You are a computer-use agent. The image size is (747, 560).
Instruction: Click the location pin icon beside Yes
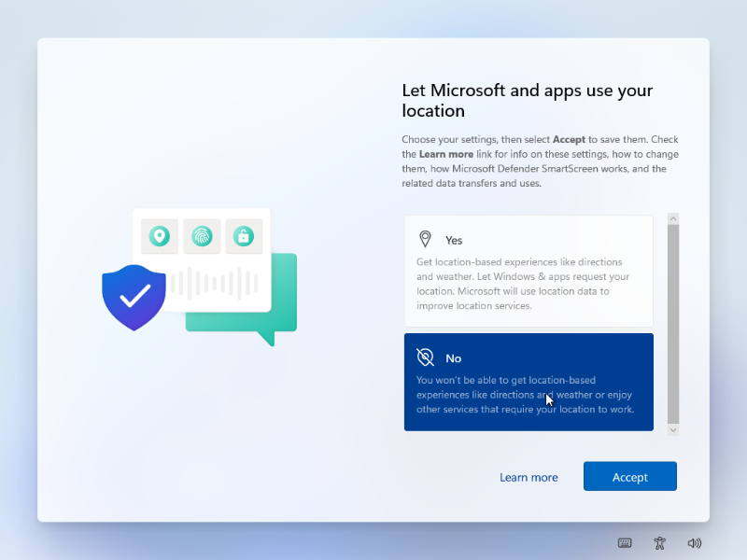[x=425, y=239]
